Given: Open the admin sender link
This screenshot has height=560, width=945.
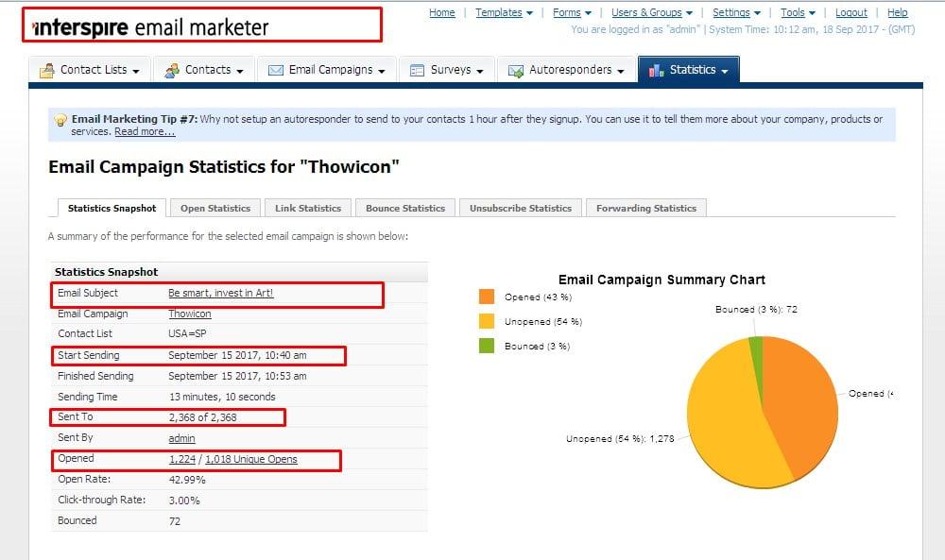Looking at the screenshot, I should 180,438.
